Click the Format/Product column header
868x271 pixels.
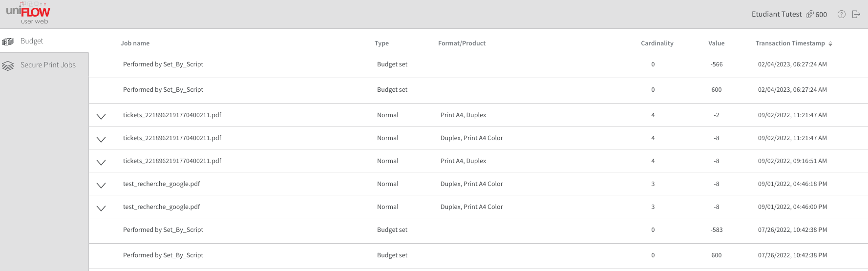[x=462, y=43]
